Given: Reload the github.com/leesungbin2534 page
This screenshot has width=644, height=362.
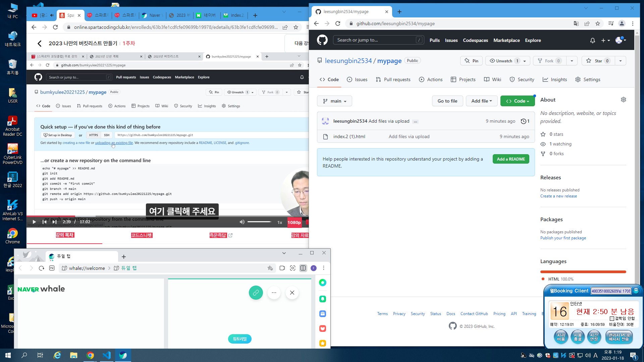Looking at the screenshot, I should click(338, 23).
